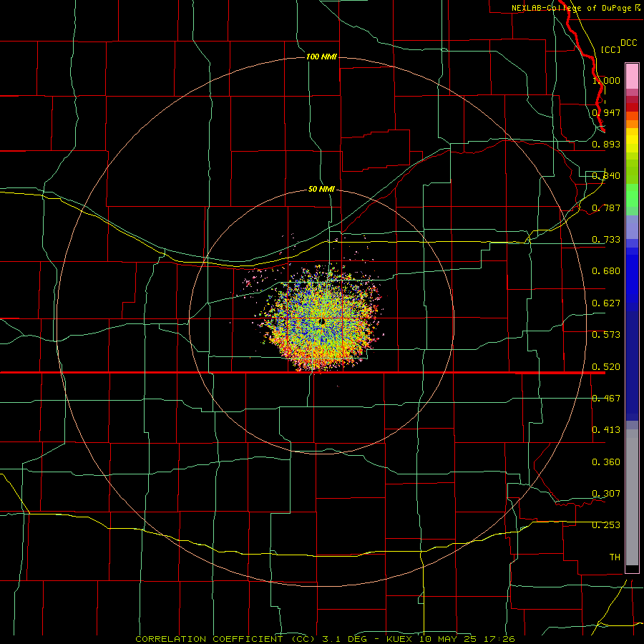Click the 100 NMI range ring label
The height and width of the screenshot is (644, 644).
tap(321, 57)
